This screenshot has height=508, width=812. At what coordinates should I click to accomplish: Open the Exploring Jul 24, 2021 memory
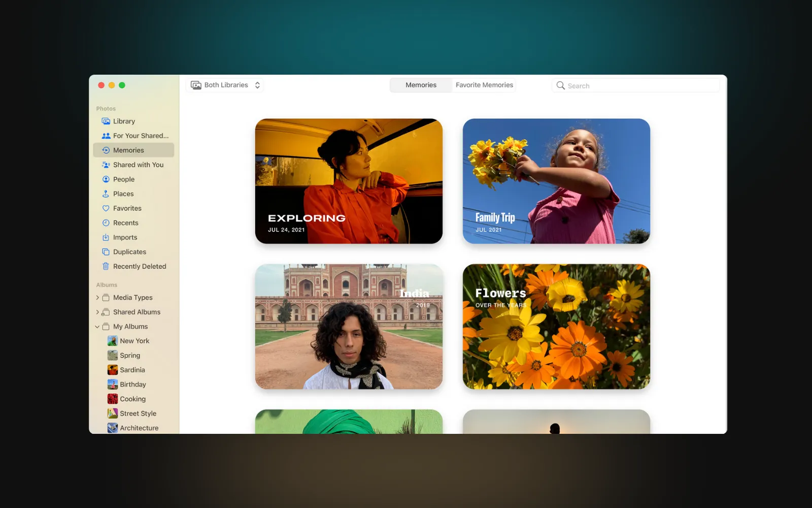click(349, 181)
